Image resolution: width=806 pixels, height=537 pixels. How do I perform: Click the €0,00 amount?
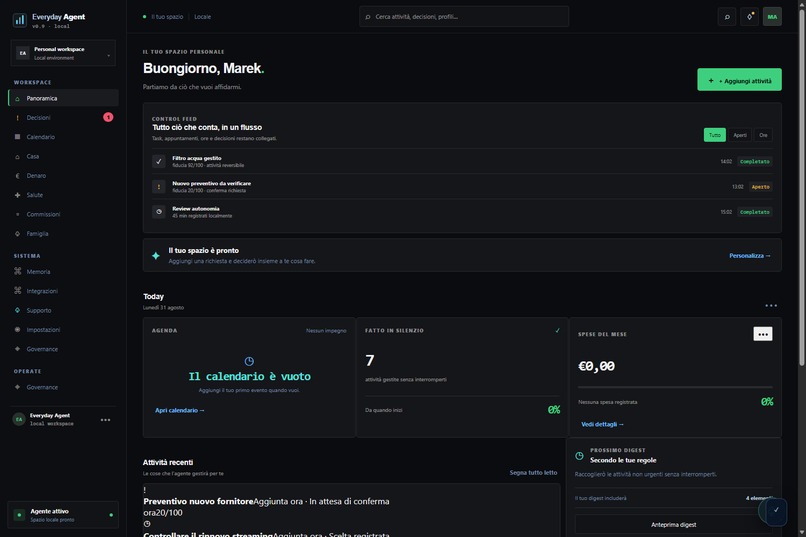click(x=596, y=366)
